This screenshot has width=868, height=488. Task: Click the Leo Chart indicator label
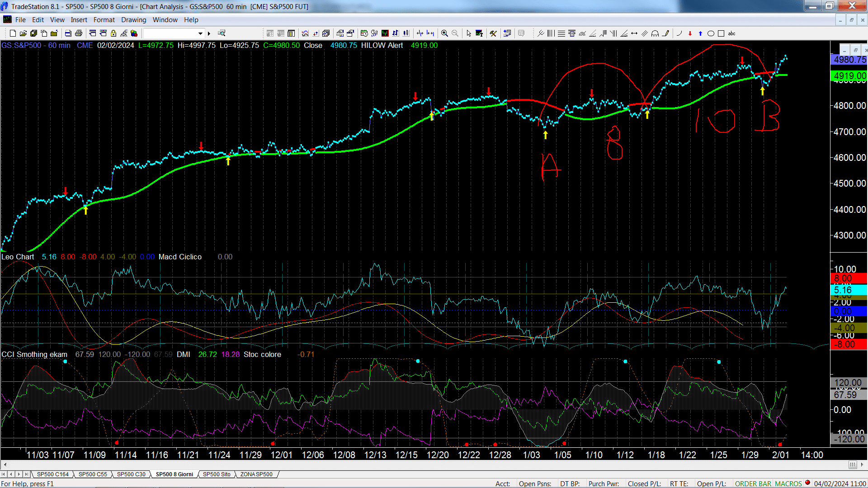tap(18, 257)
